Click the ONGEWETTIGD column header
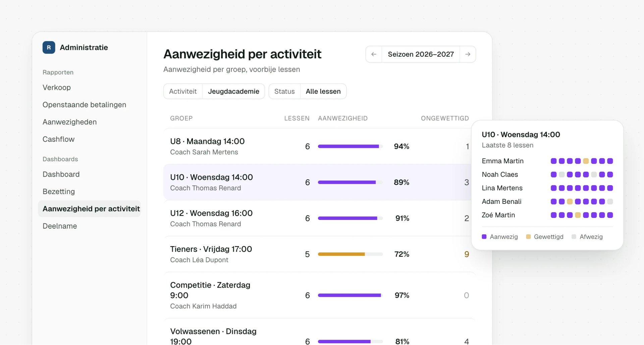Viewport: 644px width, 345px height. [445, 118]
